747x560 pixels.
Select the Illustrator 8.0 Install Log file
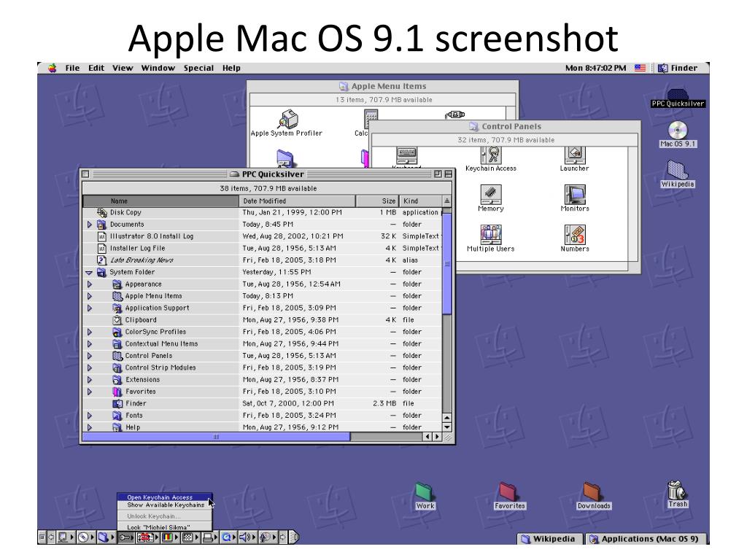click(x=262, y=236)
